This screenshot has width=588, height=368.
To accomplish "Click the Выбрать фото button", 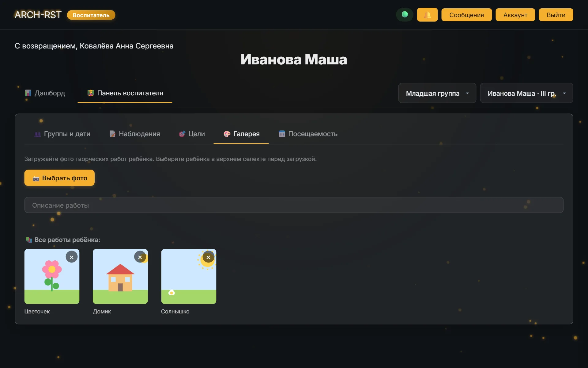I will click(x=59, y=178).
